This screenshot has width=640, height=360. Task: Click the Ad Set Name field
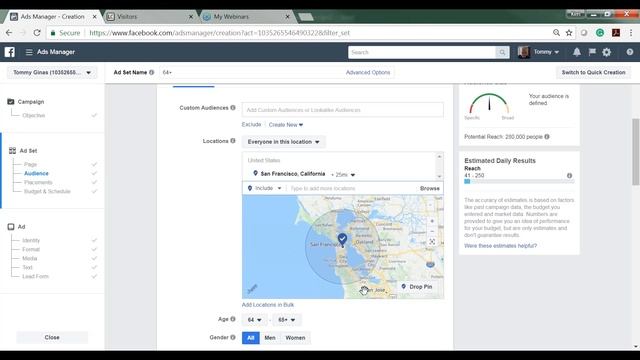(251, 72)
